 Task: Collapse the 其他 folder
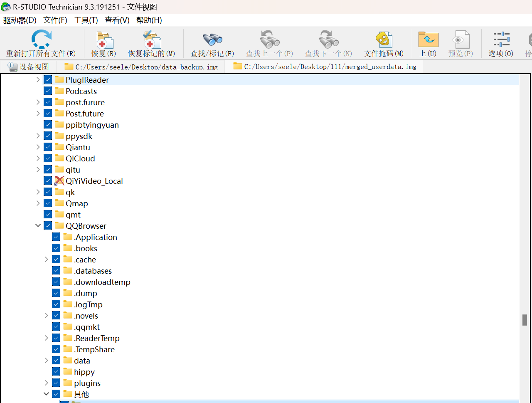47,394
